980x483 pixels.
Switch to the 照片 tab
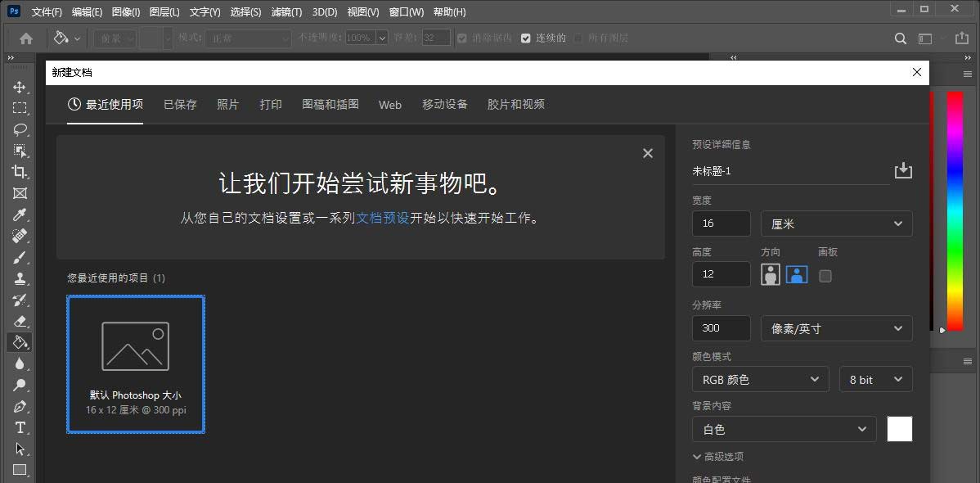coord(228,105)
